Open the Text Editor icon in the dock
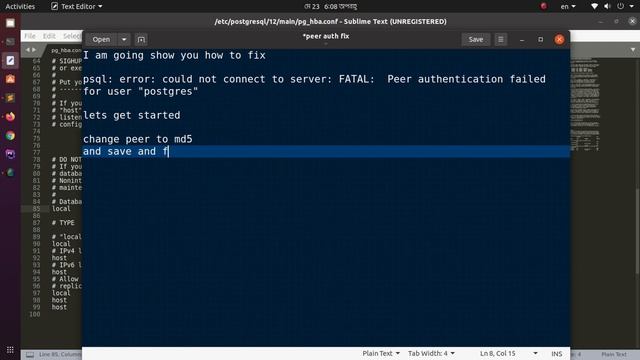Image resolution: width=640 pixels, height=360 pixels. pyautogui.click(x=10, y=60)
